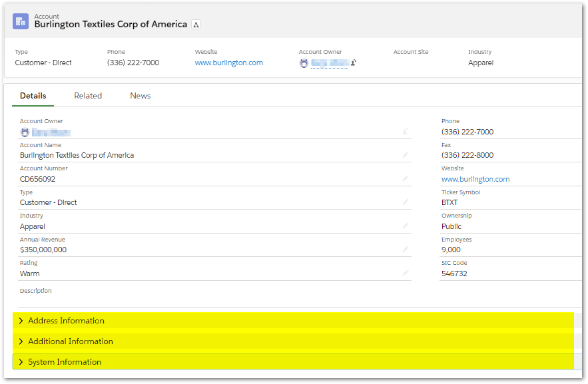Edit Account Name using its pencil icon
588x384 pixels.
[x=406, y=154]
